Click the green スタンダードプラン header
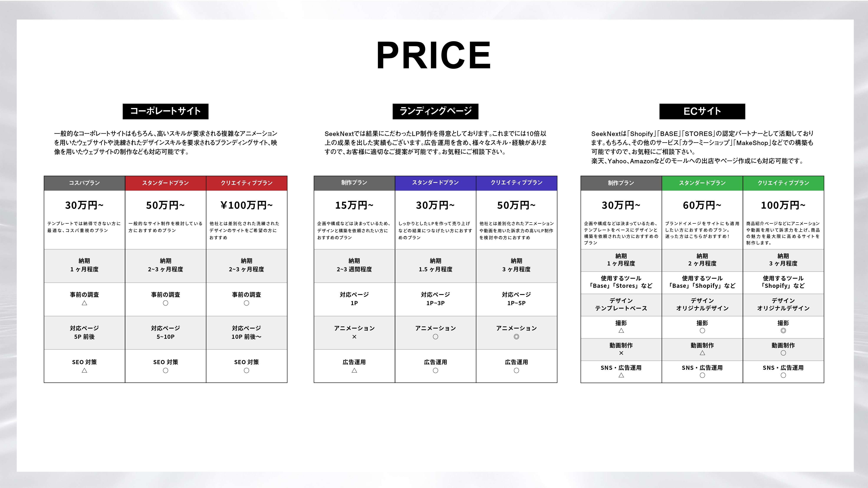868x488 pixels. click(702, 183)
